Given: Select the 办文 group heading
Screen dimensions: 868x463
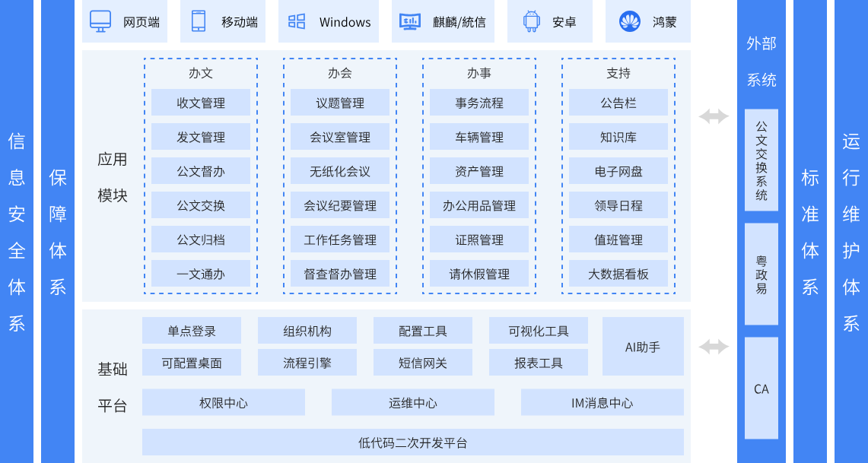Looking at the screenshot, I should pos(201,73).
